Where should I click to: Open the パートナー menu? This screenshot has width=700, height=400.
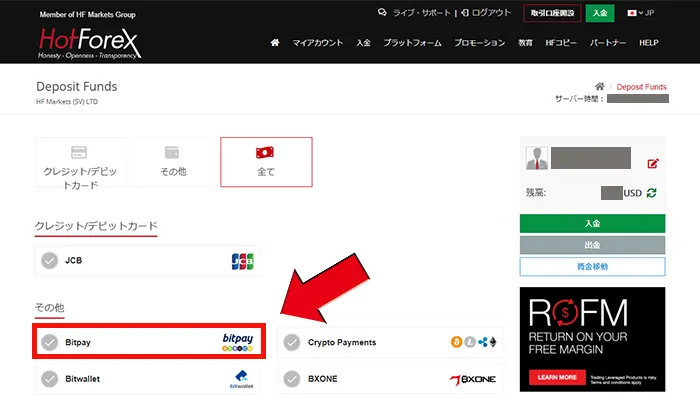tap(608, 43)
